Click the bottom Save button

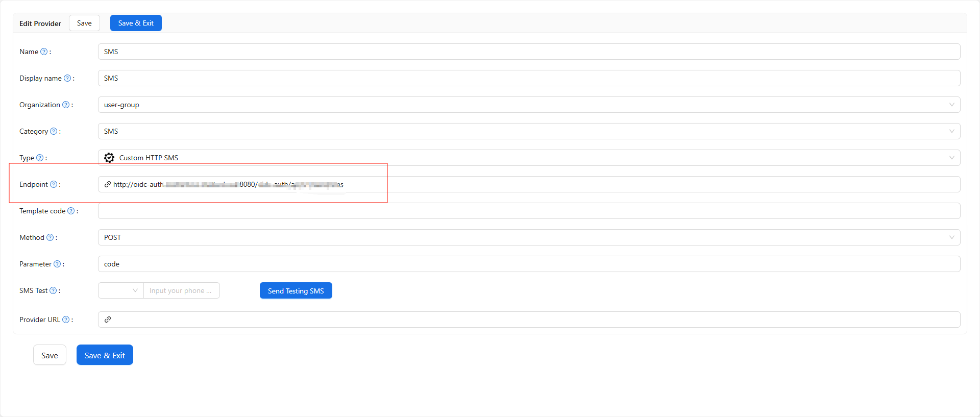pos(50,355)
